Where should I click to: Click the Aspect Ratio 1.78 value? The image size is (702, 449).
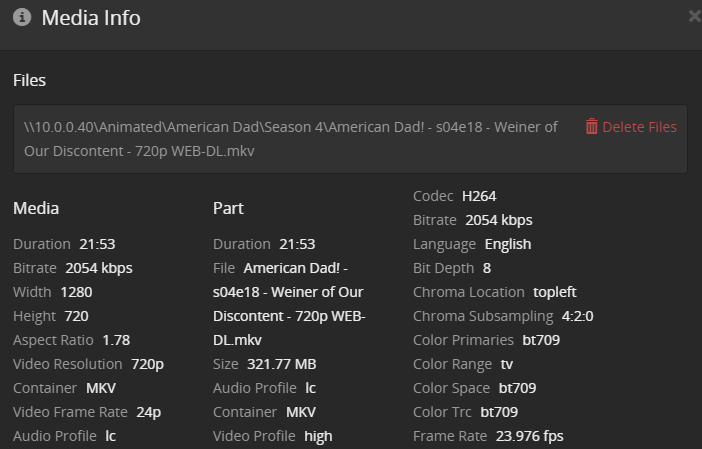116,340
